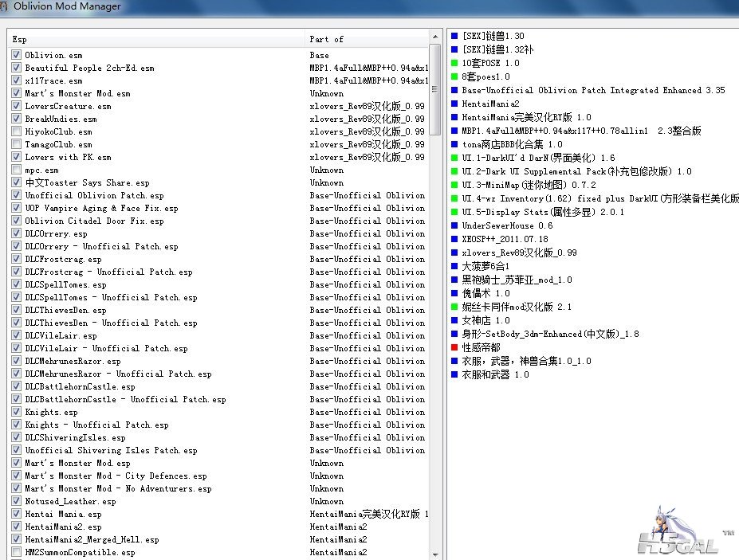Select DLCVileLair.esp plugin row
This screenshot has height=560, width=739.
tap(218, 335)
